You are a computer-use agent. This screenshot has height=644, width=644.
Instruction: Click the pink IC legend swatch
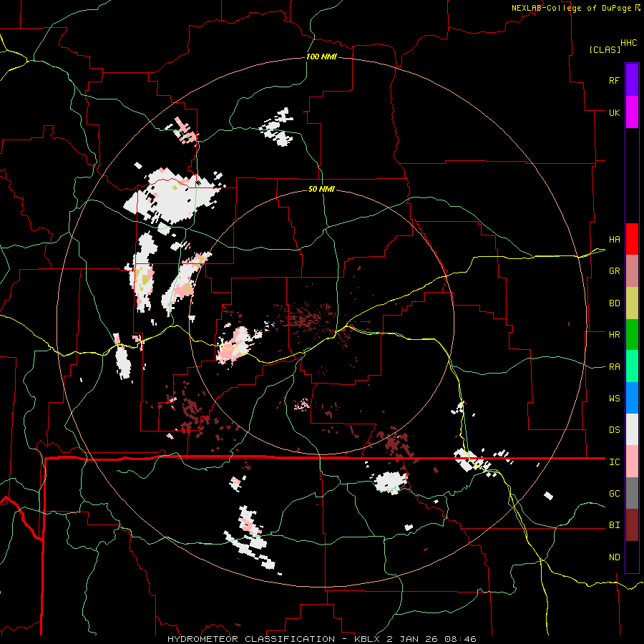tap(632, 462)
